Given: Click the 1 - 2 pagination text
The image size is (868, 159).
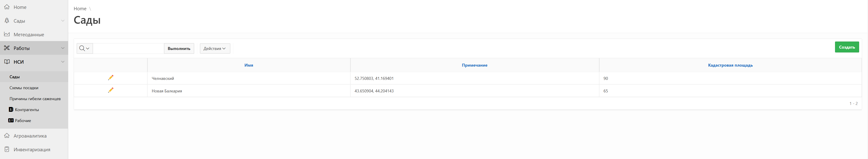Looking at the screenshot, I should pos(853,104).
